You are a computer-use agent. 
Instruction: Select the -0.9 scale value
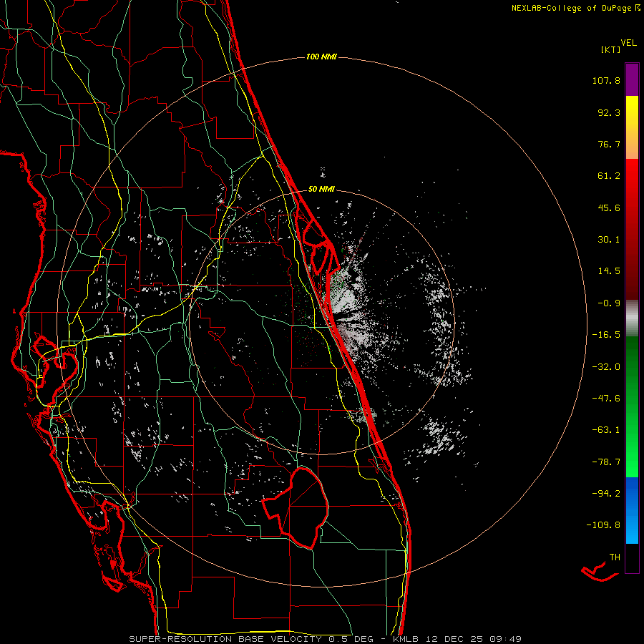(x=609, y=303)
